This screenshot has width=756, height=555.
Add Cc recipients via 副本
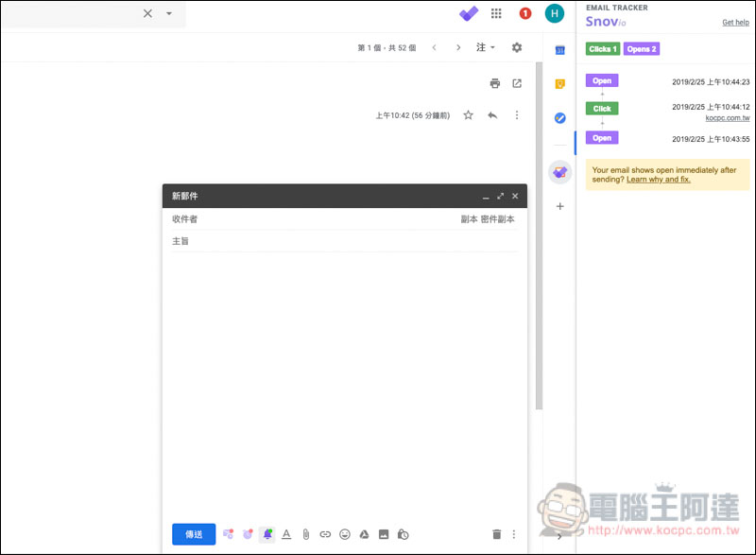469,219
